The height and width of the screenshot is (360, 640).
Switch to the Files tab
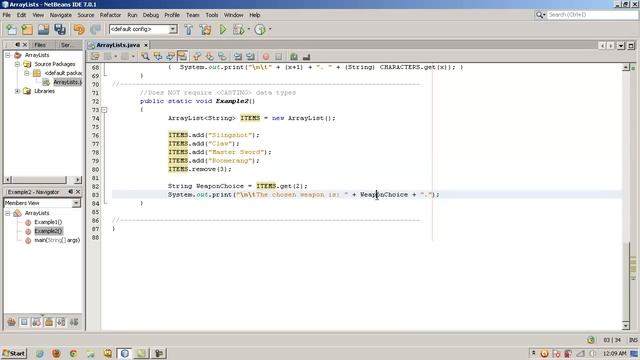[x=40, y=45]
